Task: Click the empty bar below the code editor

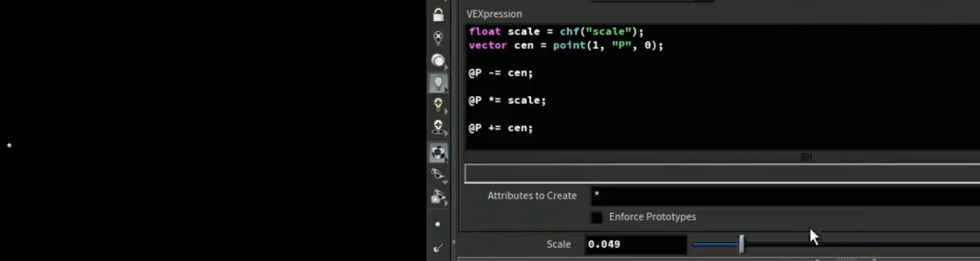Action: pyautogui.click(x=722, y=174)
